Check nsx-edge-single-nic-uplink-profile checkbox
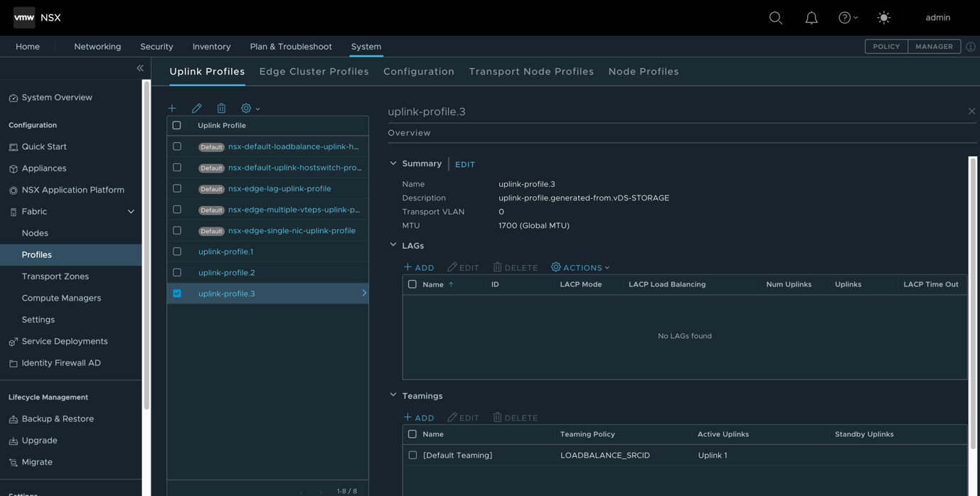The width and height of the screenshot is (980, 496). [x=177, y=230]
